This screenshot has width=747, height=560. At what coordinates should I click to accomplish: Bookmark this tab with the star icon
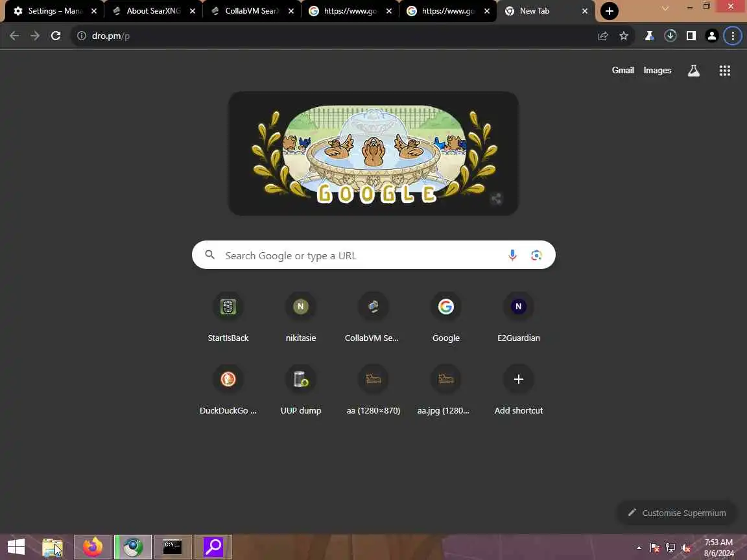(624, 36)
